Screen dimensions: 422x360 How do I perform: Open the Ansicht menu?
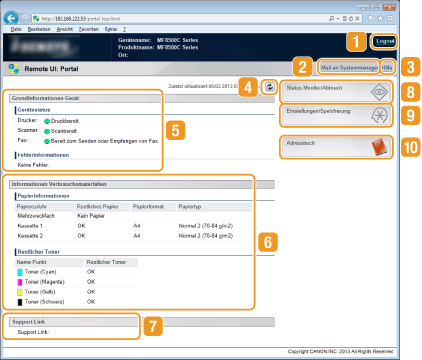pyautogui.click(x=65, y=29)
